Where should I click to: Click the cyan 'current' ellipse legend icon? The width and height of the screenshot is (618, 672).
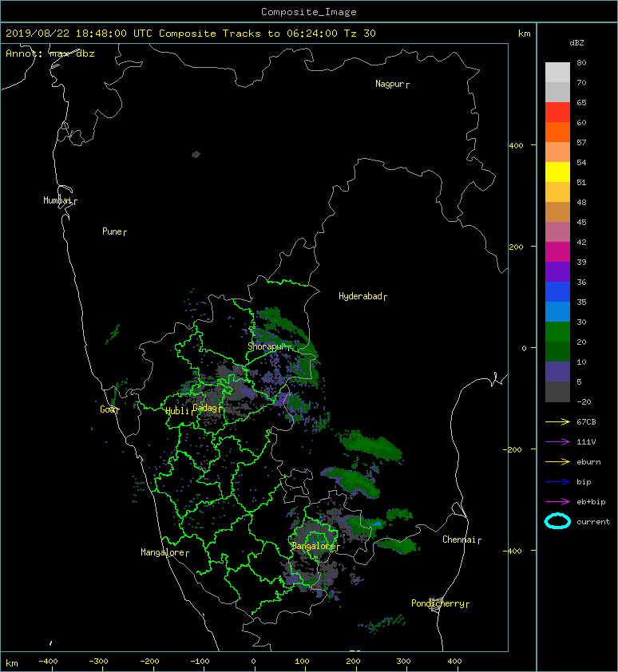557,521
